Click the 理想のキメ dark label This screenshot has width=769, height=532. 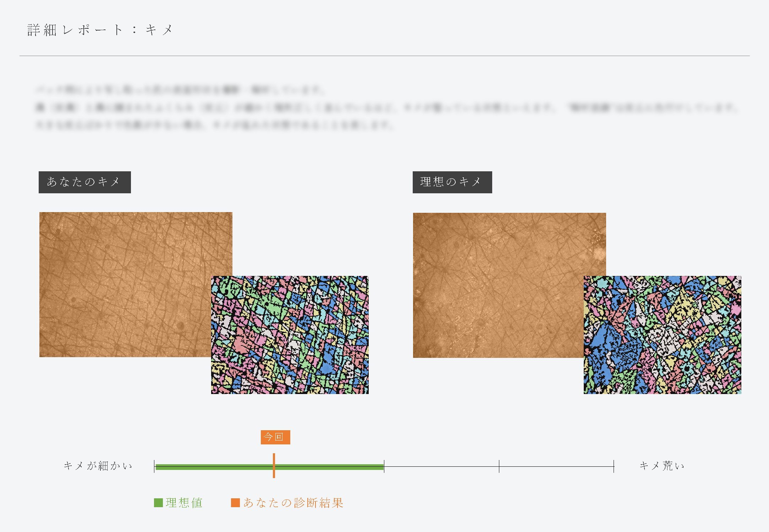(x=452, y=182)
